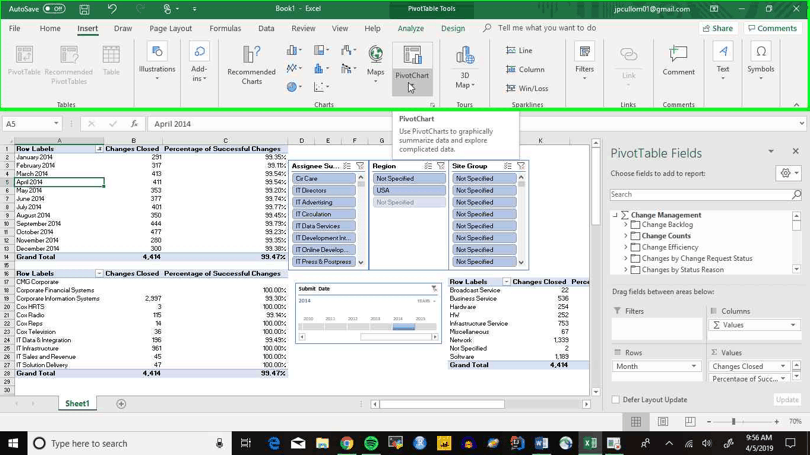This screenshot has width=811, height=456.
Task: Expand the Change Backlog folder
Action: point(625,225)
